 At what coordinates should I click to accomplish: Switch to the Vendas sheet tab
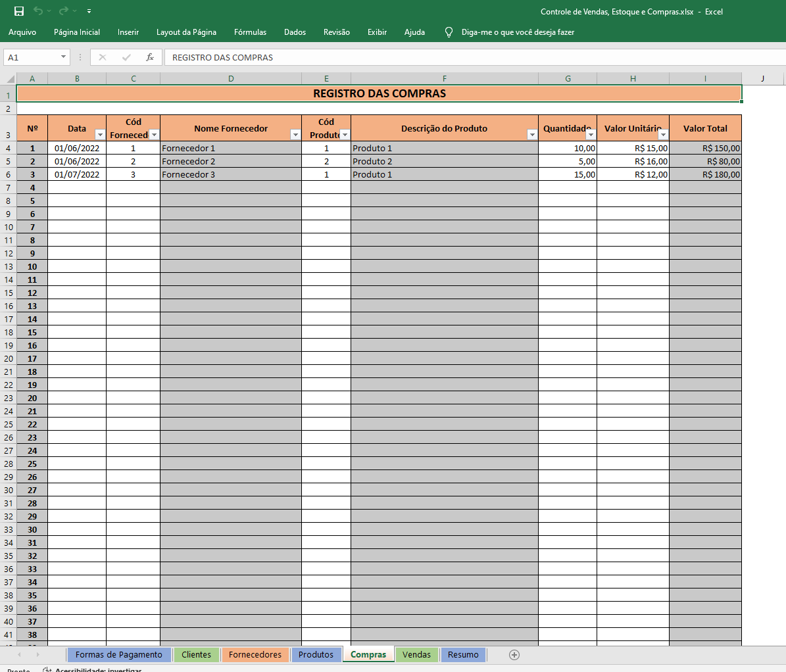click(x=416, y=654)
